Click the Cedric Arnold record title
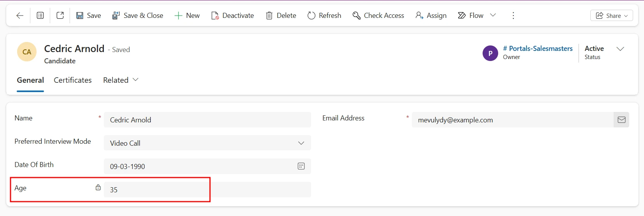 pos(74,49)
